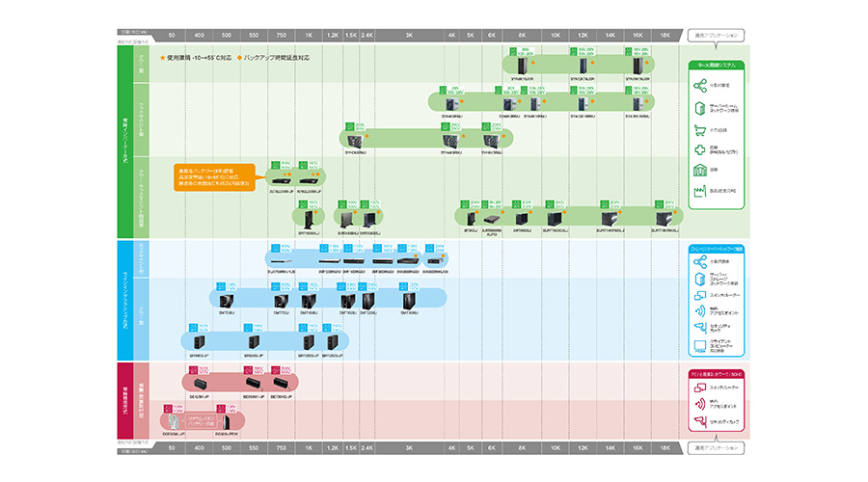
Task: Select the 750 column on the upper capacity axis
Action: [x=282, y=36]
